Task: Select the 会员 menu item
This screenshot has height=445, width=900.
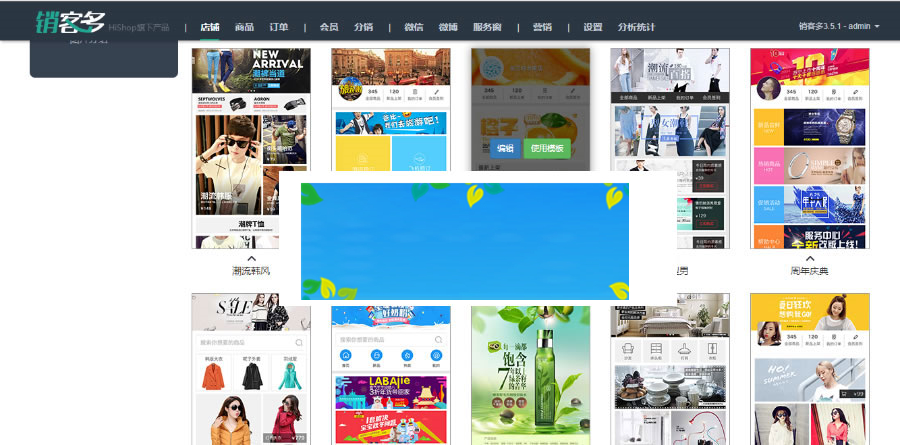Action: (x=329, y=27)
